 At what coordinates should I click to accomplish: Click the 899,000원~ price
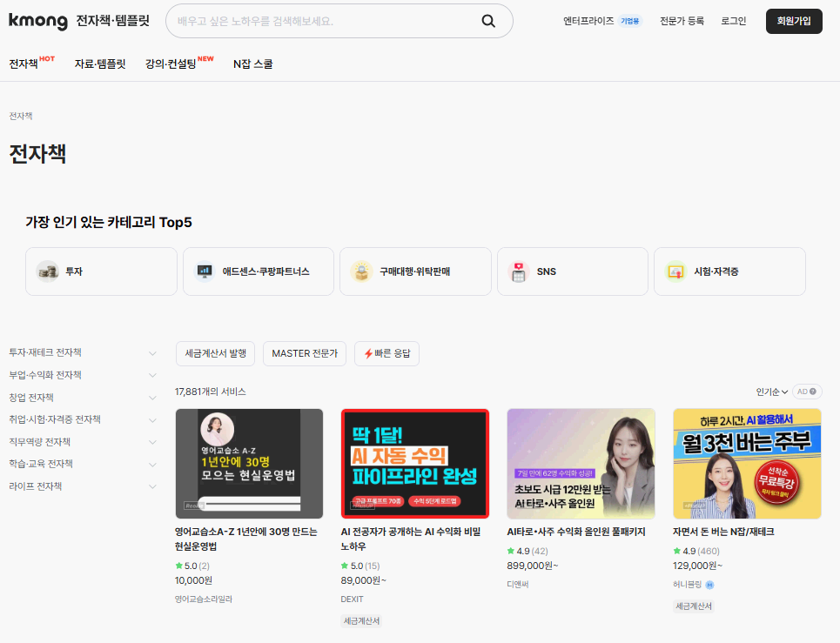(533, 566)
